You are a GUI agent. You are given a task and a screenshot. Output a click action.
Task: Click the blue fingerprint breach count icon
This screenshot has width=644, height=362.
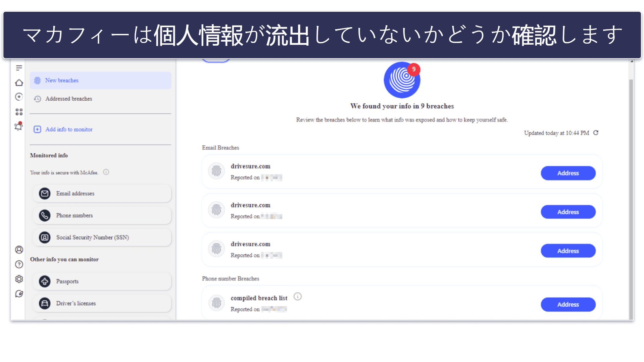(x=402, y=80)
